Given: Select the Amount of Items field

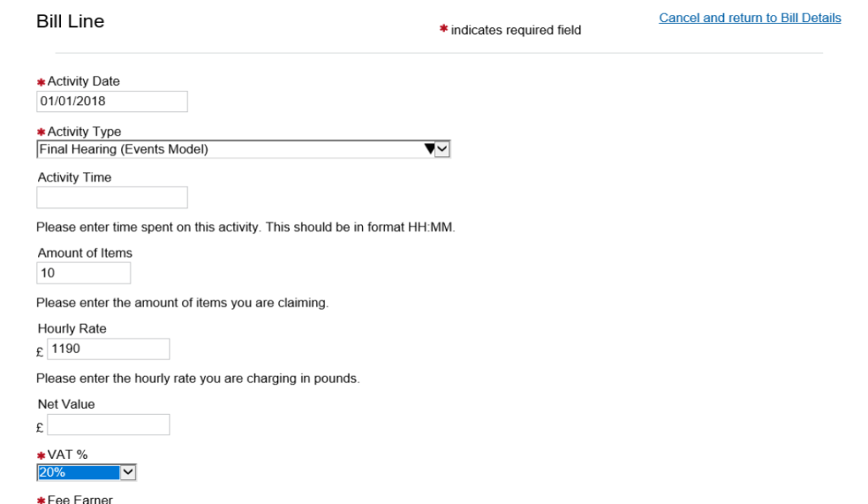Looking at the screenshot, I should click(x=83, y=273).
